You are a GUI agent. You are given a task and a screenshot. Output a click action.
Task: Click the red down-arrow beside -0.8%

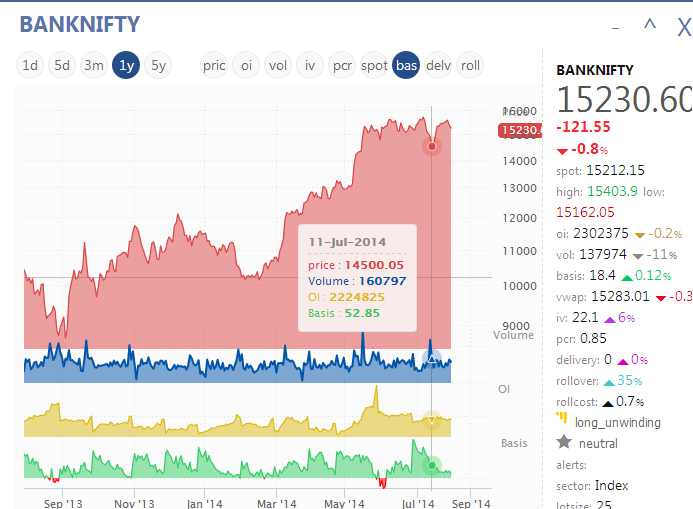(x=561, y=149)
